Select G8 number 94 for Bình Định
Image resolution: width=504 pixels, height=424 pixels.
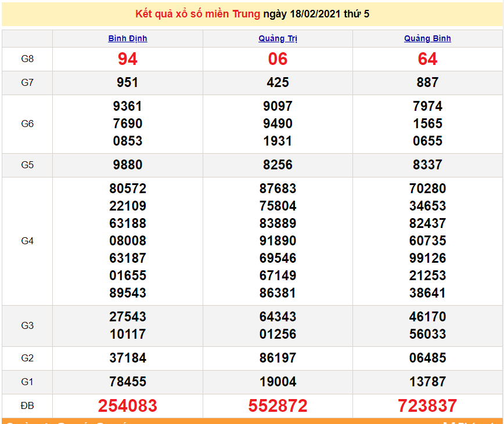(x=128, y=59)
